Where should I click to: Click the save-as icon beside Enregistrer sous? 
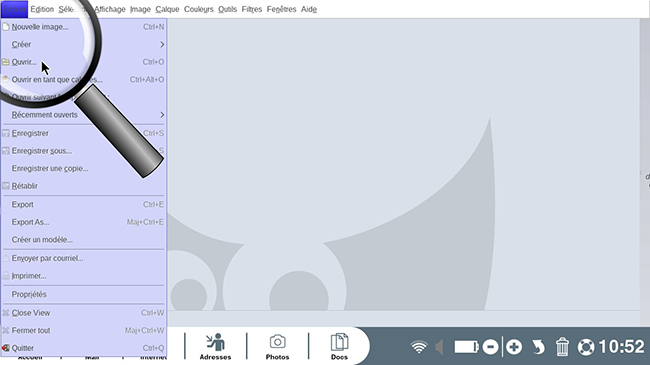tap(6, 151)
